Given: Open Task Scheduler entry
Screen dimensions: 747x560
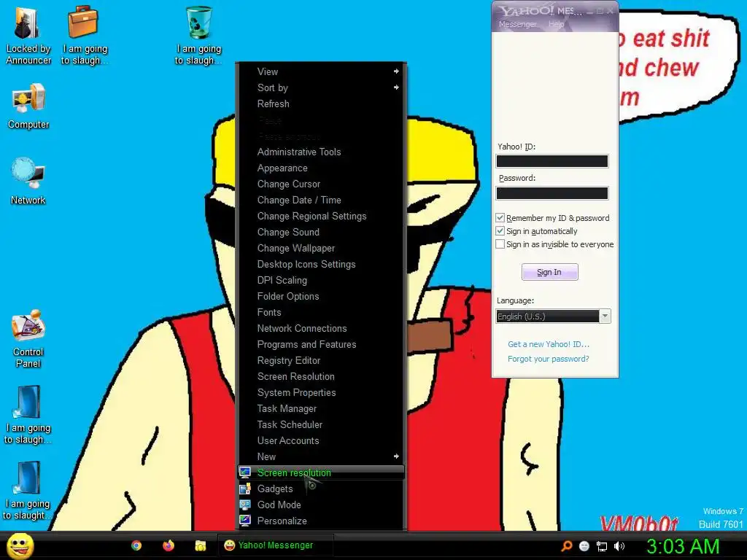Looking at the screenshot, I should (x=322, y=424).
